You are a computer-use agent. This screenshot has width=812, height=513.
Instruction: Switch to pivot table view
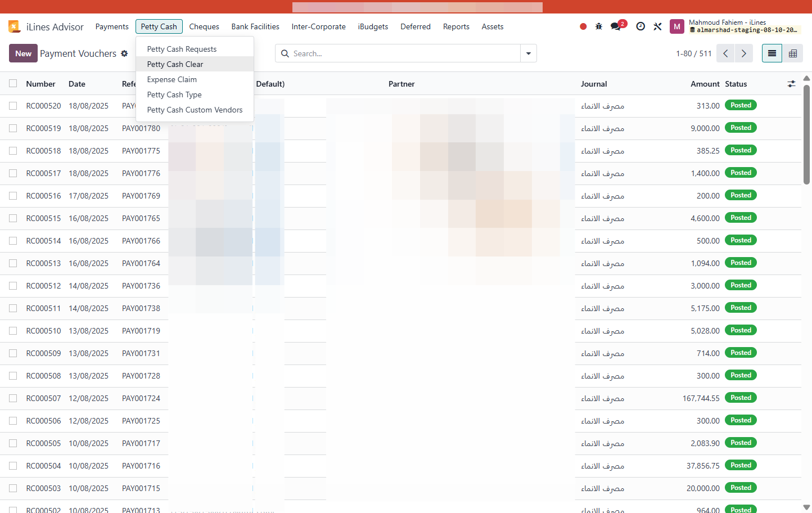[793, 53]
